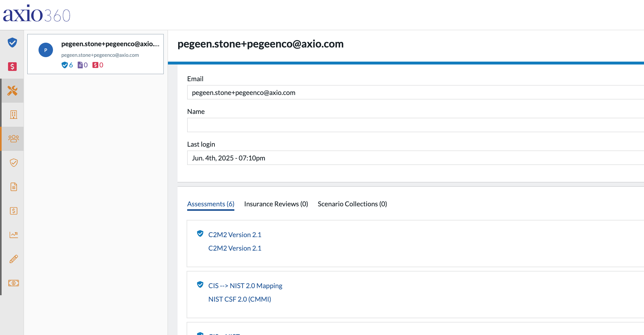This screenshot has width=644, height=335.
Task: Click into the Name input field
Action: pos(415,125)
